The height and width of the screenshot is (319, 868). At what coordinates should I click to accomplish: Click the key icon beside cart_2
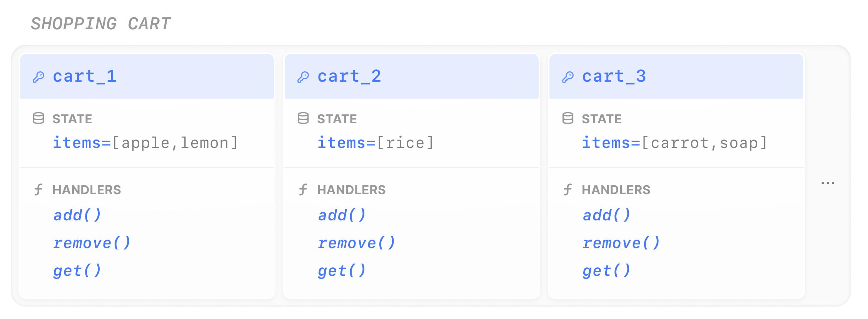303,77
